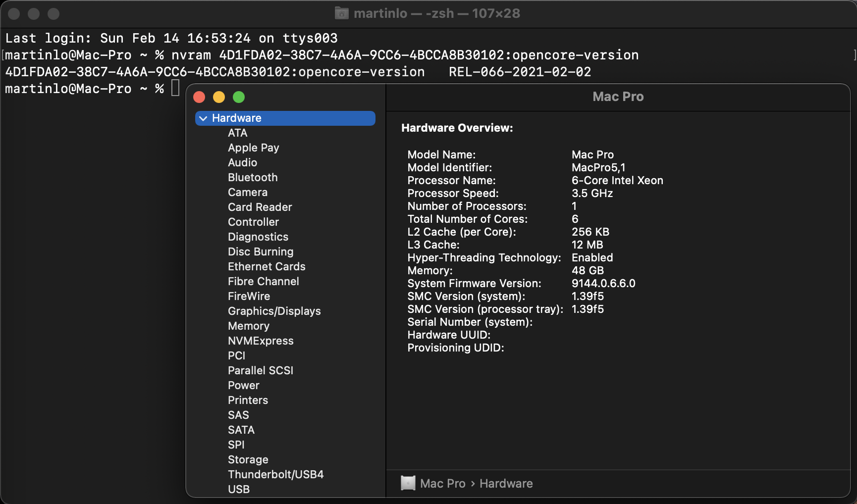Open Disc Burning section

tap(261, 252)
